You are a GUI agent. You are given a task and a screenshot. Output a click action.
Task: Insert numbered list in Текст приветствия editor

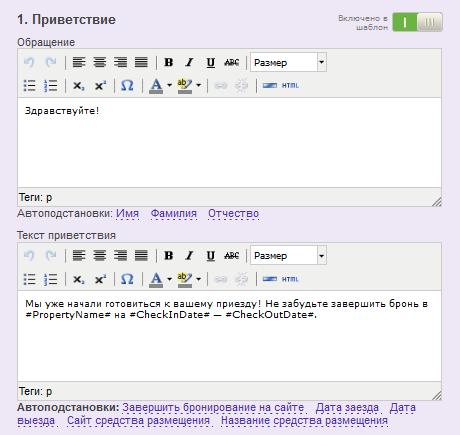[x=51, y=279]
